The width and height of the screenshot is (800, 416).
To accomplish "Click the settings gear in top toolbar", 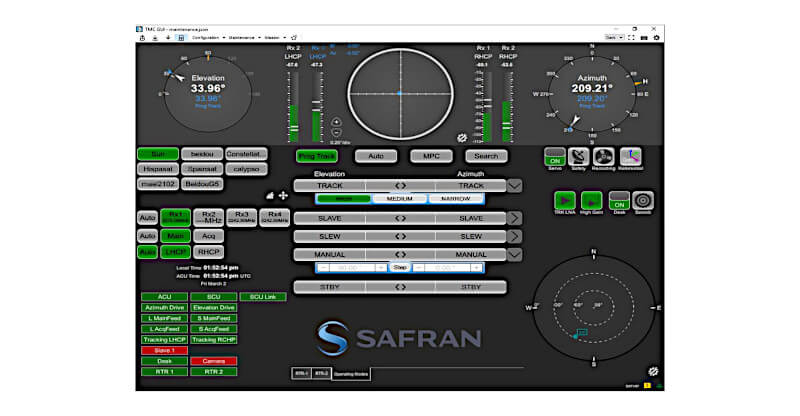I will click(656, 37).
